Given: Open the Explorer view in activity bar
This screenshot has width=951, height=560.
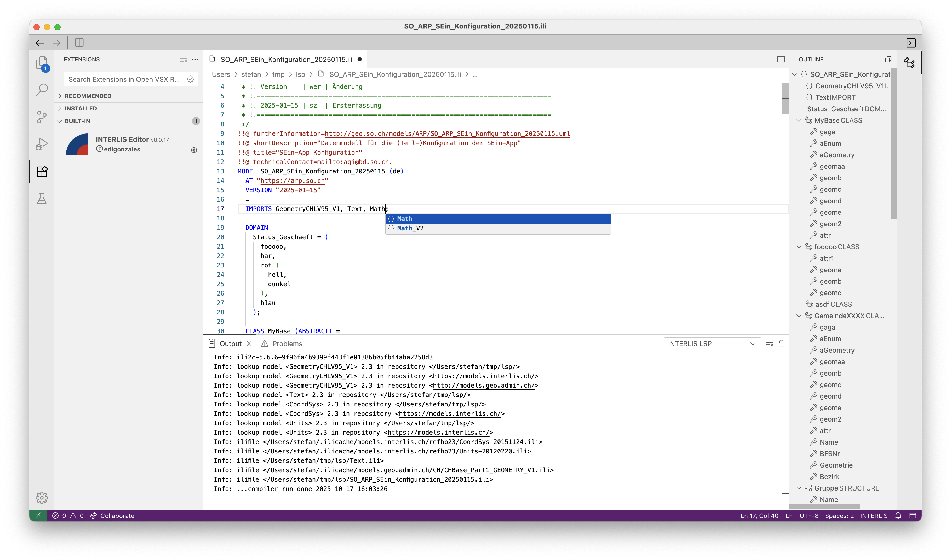Looking at the screenshot, I should click(x=42, y=63).
